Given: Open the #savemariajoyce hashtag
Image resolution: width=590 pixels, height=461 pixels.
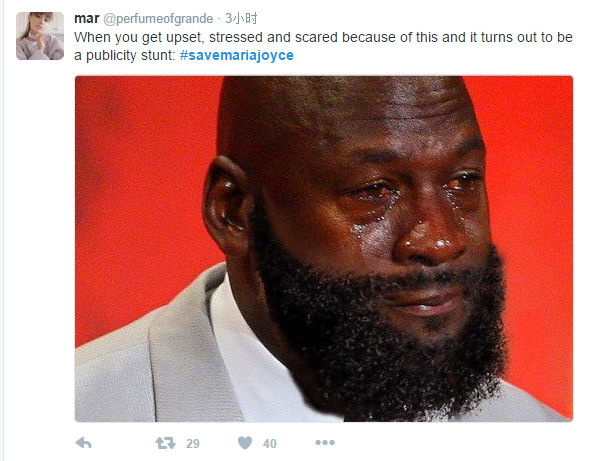Looking at the screenshot, I should pyautogui.click(x=237, y=55).
